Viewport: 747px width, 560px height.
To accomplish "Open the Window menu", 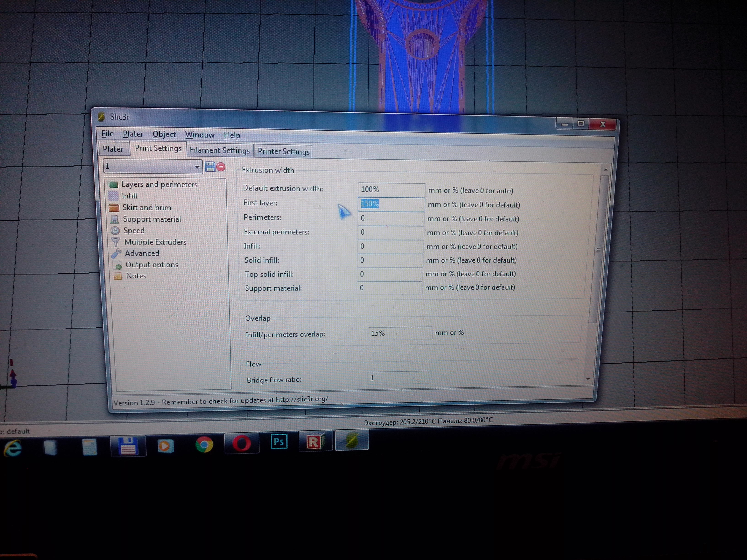I will point(200,135).
